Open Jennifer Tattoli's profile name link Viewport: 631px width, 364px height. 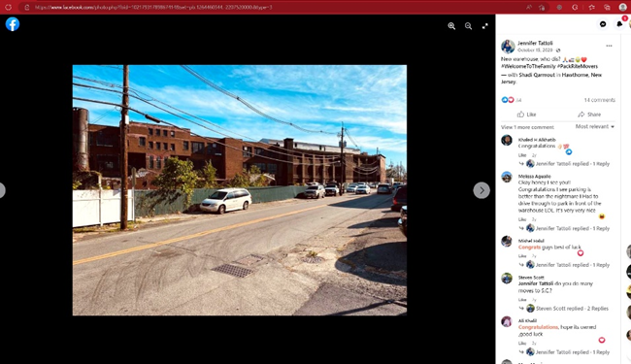pyautogui.click(x=535, y=43)
